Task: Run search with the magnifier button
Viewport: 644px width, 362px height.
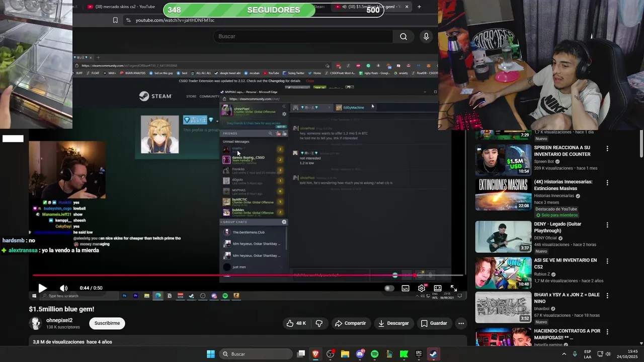Action: (x=404, y=36)
